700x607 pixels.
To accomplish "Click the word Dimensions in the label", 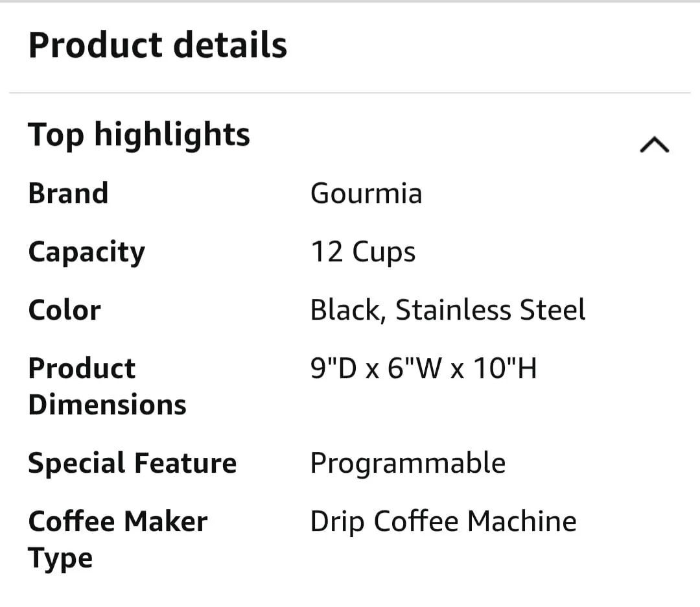I will [x=107, y=405].
